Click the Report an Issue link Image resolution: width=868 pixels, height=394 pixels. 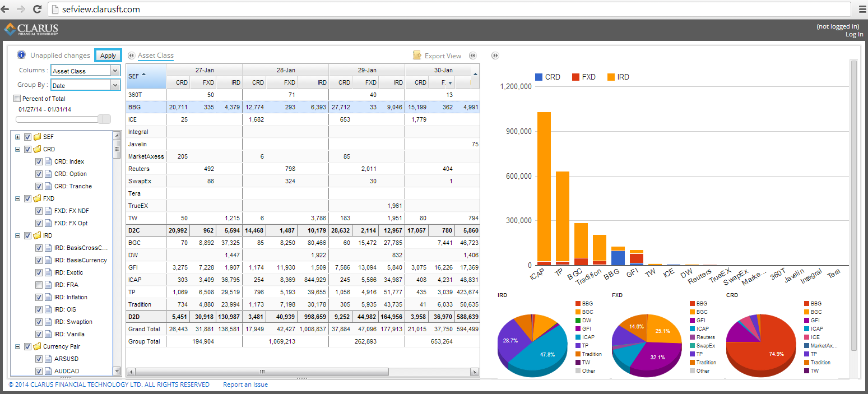pos(245,384)
